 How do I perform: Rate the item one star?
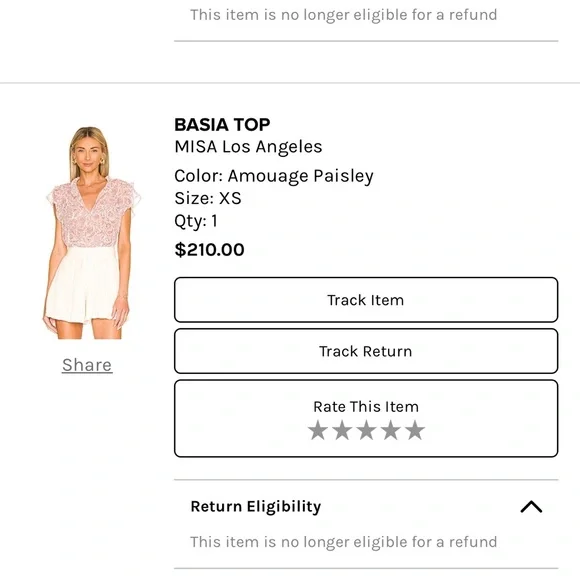point(318,430)
